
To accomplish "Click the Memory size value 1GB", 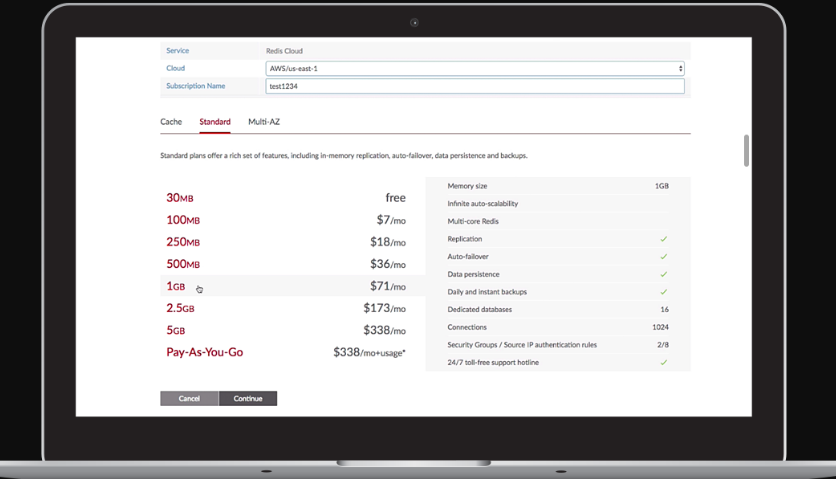I will point(662,186).
